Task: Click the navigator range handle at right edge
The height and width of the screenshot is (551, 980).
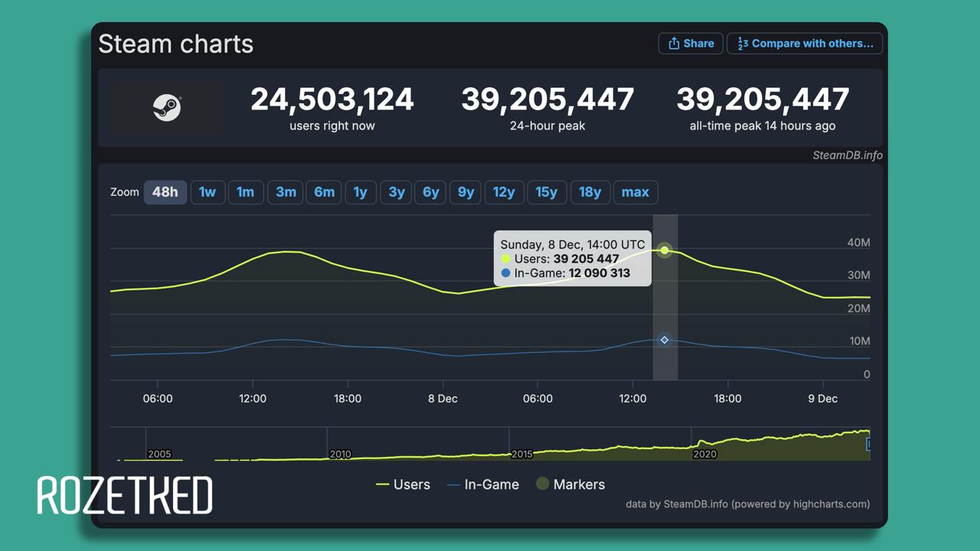Action: coord(868,444)
